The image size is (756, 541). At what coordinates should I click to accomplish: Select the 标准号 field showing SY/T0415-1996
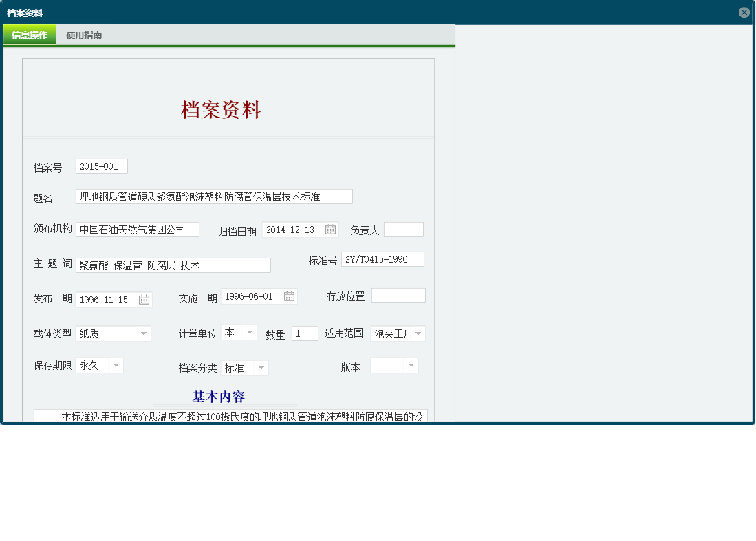(382, 259)
